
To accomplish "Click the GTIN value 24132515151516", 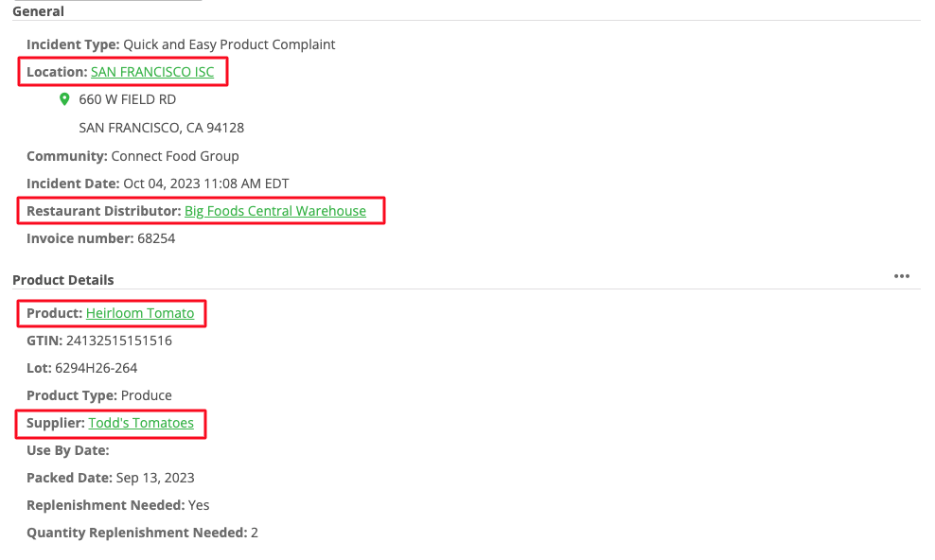I will (118, 341).
